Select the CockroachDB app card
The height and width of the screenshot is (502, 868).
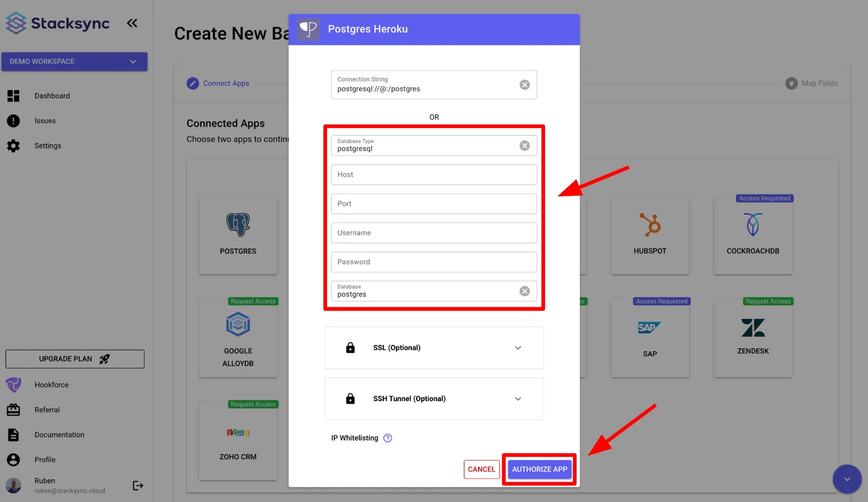click(x=753, y=235)
